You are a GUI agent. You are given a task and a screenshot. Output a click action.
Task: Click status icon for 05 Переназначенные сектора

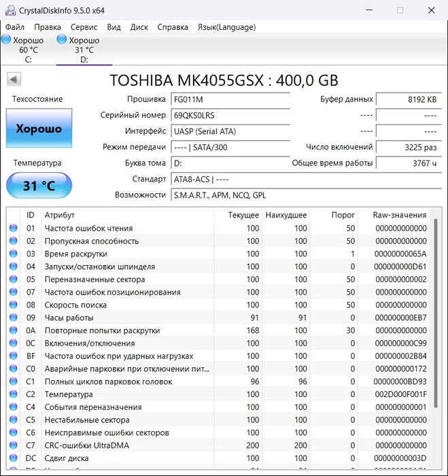[x=14, y=279]
